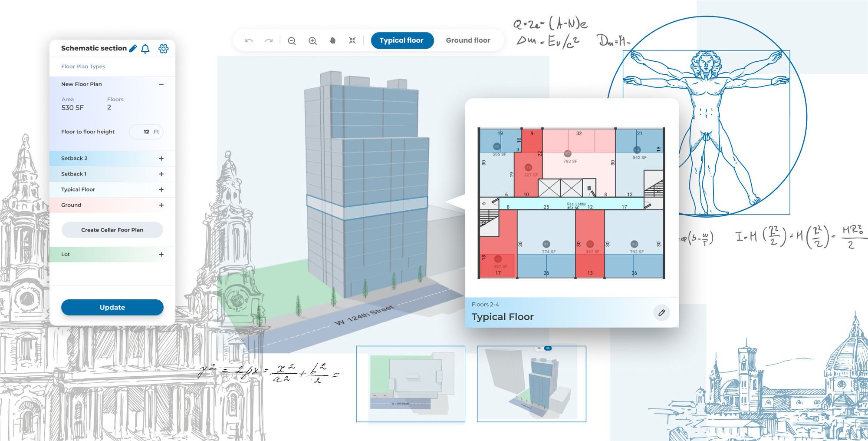The width and height of the screenshot is (868, 441).
Task: Open settings gear in Schematic section panel
Action: pos(163,49)
